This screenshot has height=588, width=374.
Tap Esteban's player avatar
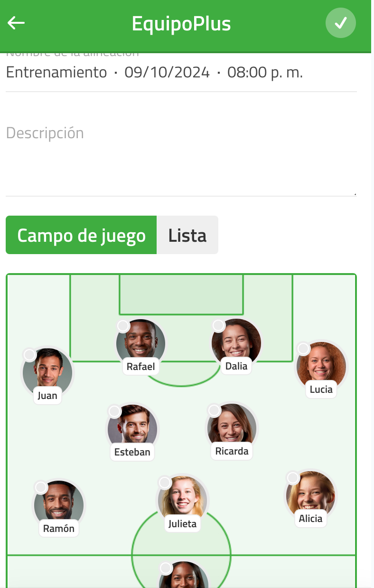132,428
